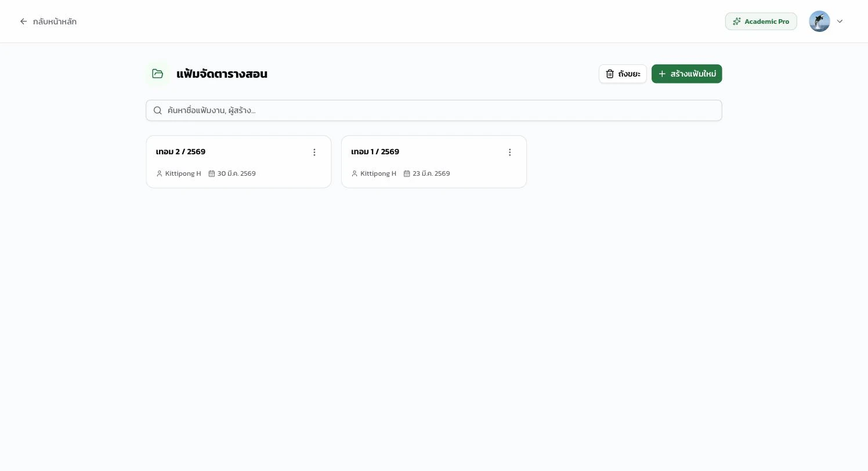Image resolution: width=868 pixels, height=471 pixels.
Task: Click Kittipong H on เทอม 1 card
Action: [x=378, y=173]
